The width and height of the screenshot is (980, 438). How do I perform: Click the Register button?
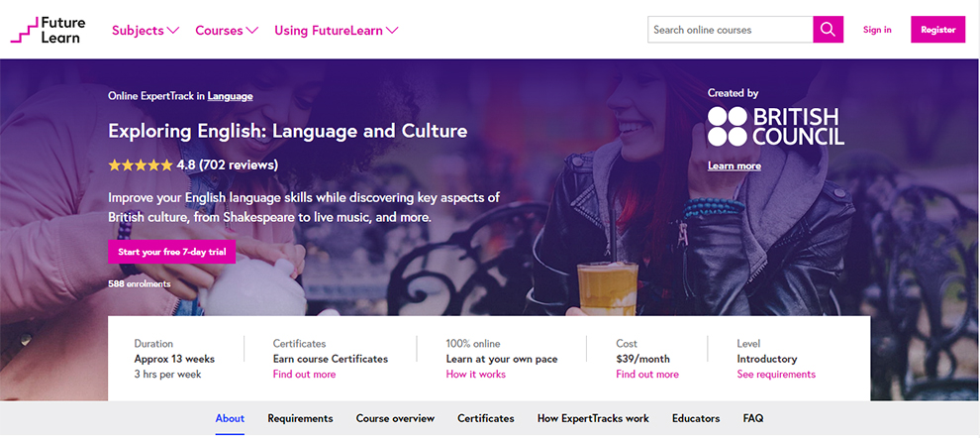[x=937, y=30]
